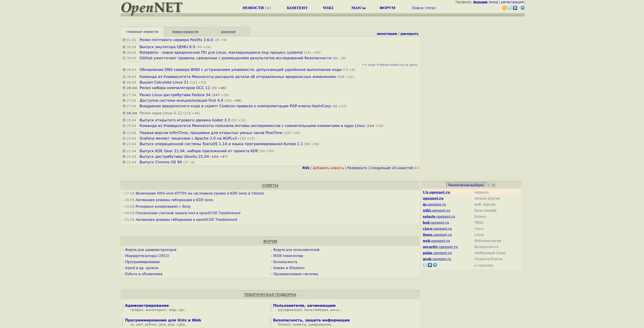Open the 'wiki.opennet.ru' link

pyautogui.click(x=436, y=210)
